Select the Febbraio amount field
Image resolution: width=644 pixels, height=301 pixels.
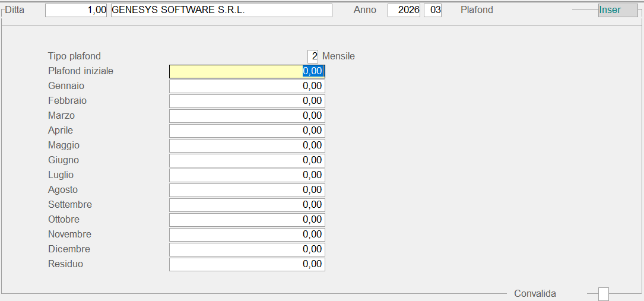pyautogui.click(x=247, y=101)
